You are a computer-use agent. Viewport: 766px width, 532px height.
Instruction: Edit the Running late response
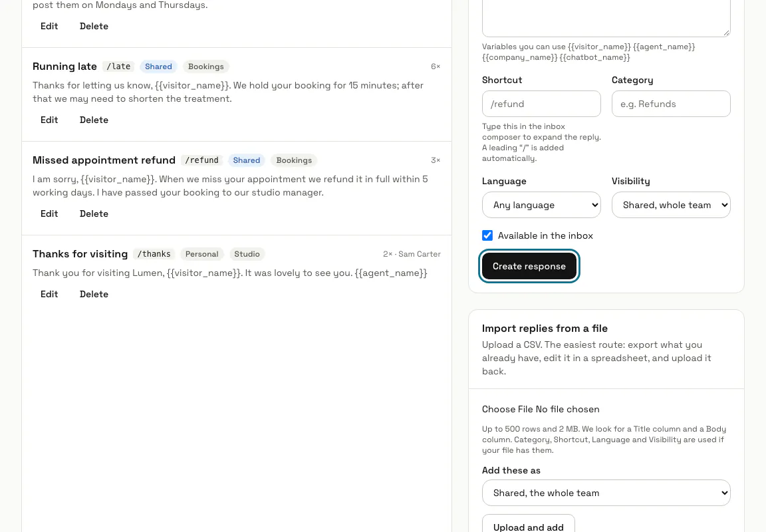[x=49, y=120]
